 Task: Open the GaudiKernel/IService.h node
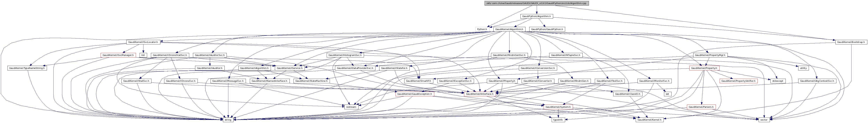[290, 68]
